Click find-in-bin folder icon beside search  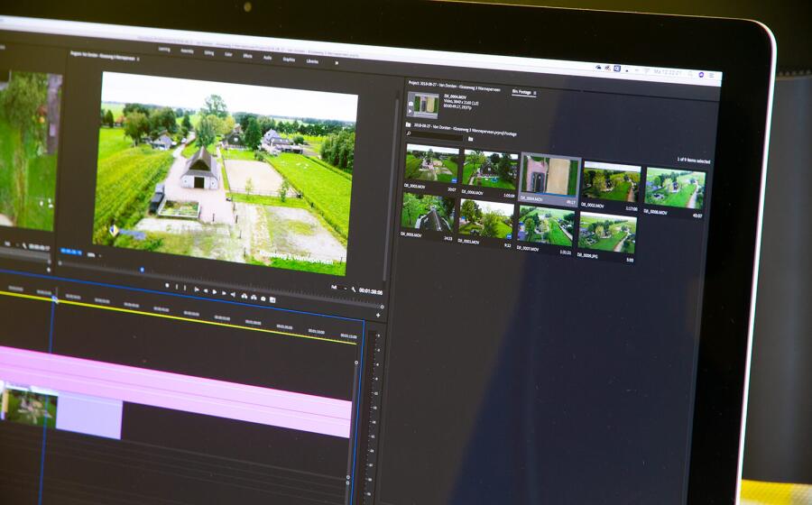pyautogui.click(x=470, y=139)
